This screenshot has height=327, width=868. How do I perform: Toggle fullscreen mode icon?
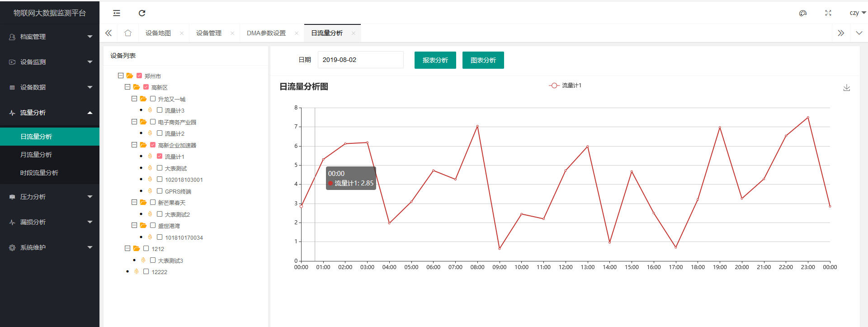pos(828,13)
